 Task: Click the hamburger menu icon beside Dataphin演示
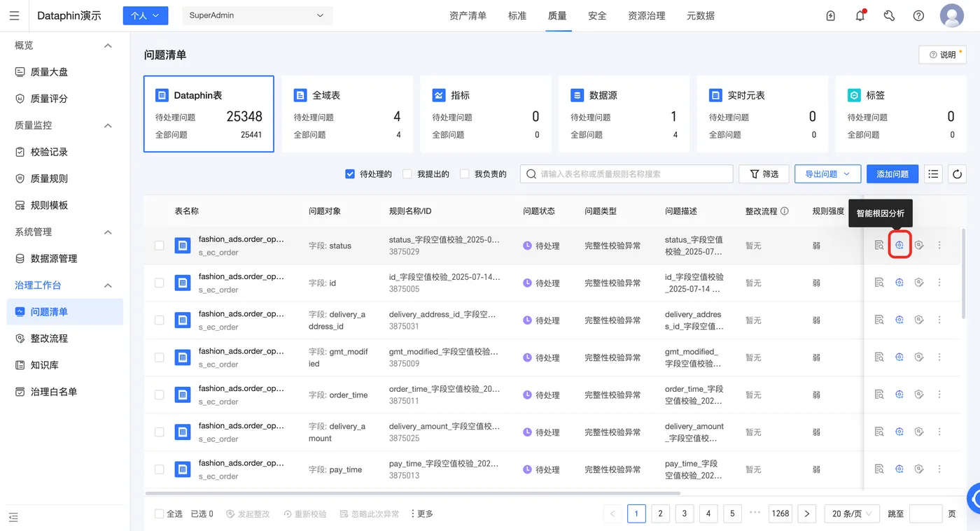tap(14, 15)
